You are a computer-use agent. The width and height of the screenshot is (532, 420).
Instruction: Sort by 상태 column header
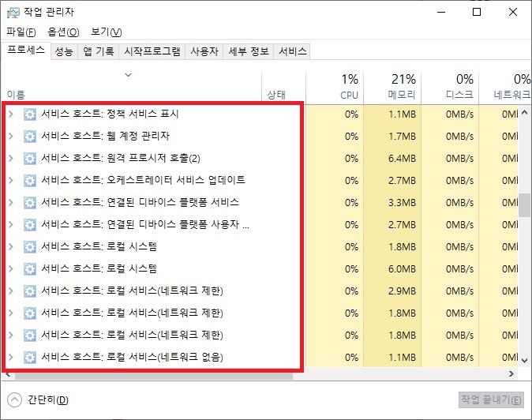pyautogui.click(x=283, y=87)
